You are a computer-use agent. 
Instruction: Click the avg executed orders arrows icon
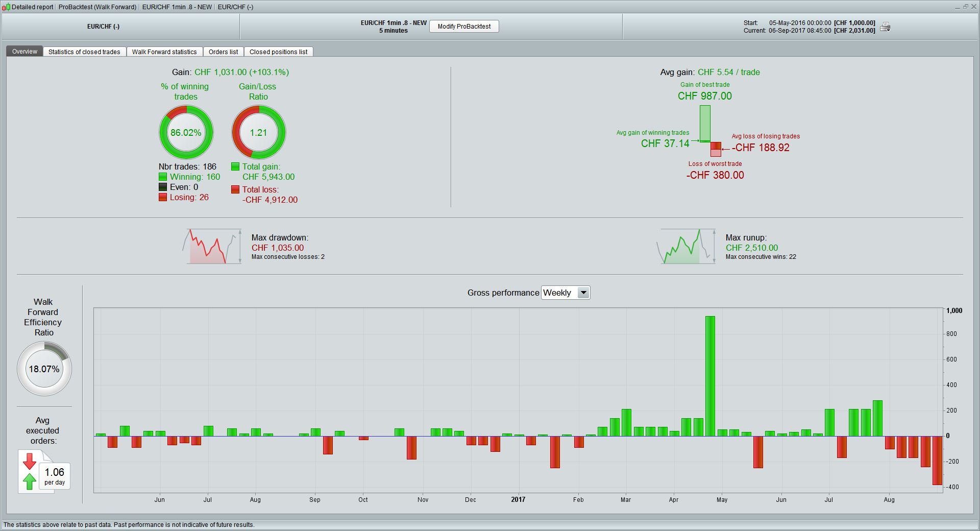coord(30,471)
